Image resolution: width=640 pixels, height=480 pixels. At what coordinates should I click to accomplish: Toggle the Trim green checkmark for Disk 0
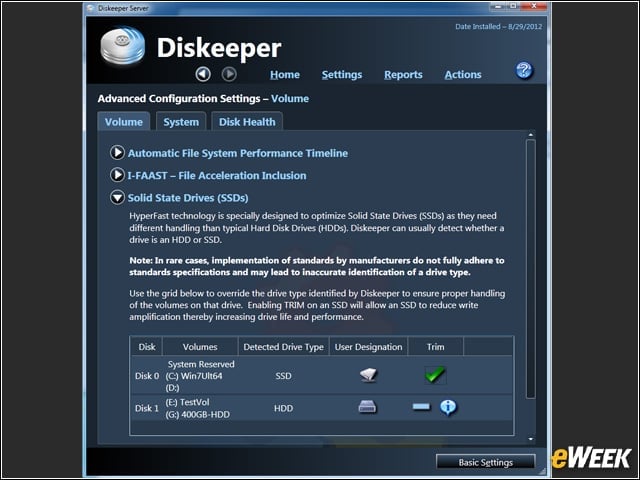pyautogui.click(x=435, y=375)
